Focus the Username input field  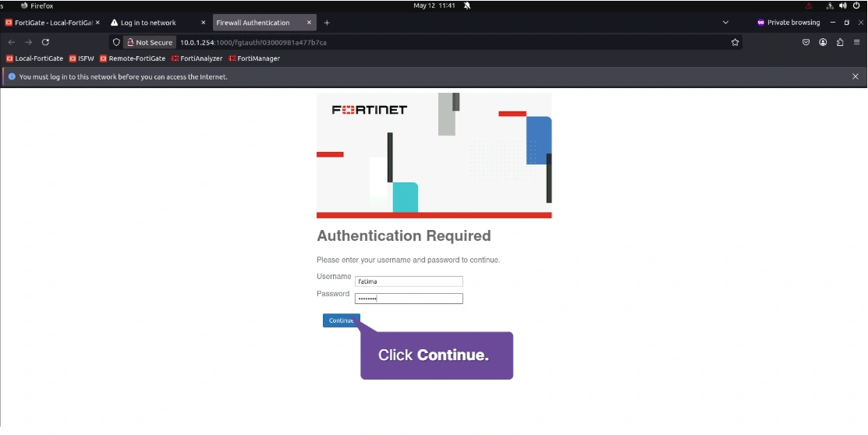(409, 281)
